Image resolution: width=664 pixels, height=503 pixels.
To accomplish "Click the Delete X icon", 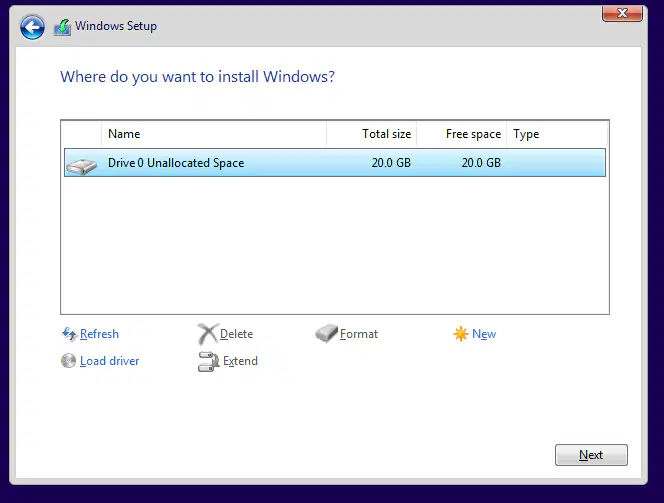I will tap(208, 334).
